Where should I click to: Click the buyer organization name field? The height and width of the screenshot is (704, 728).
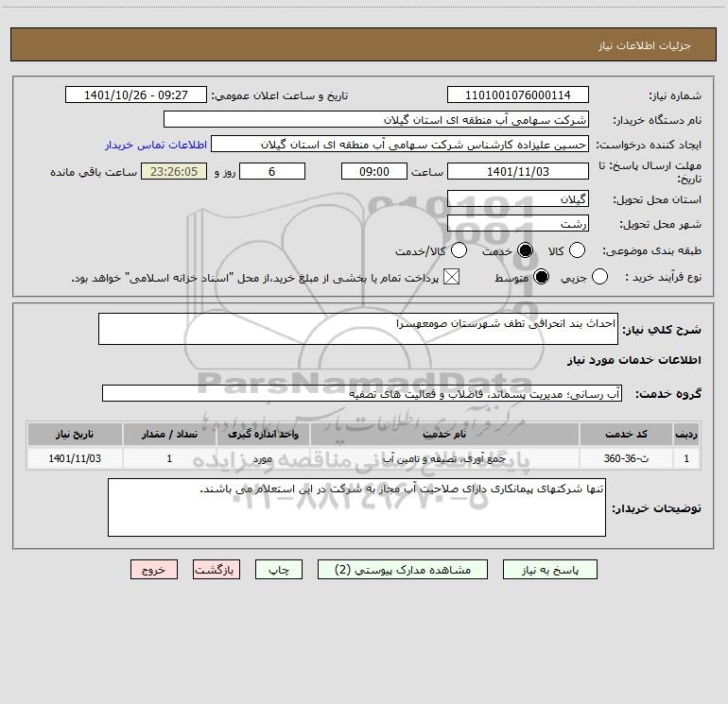376,120
